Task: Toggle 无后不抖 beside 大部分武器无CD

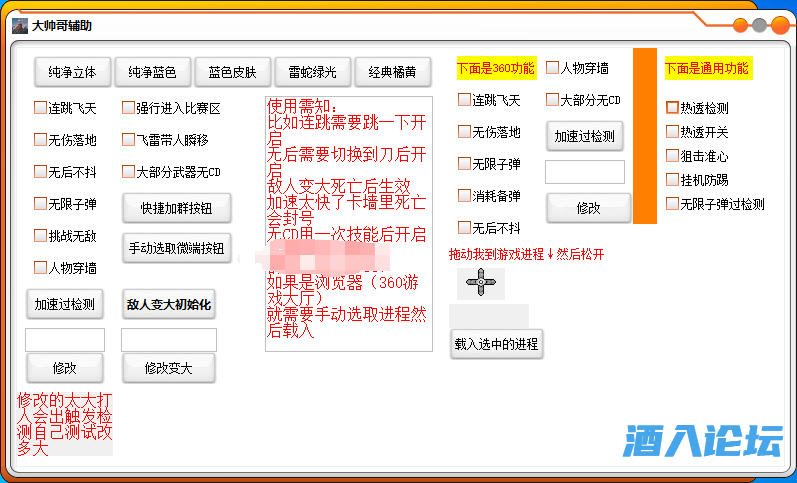Action: pos(40,172)
